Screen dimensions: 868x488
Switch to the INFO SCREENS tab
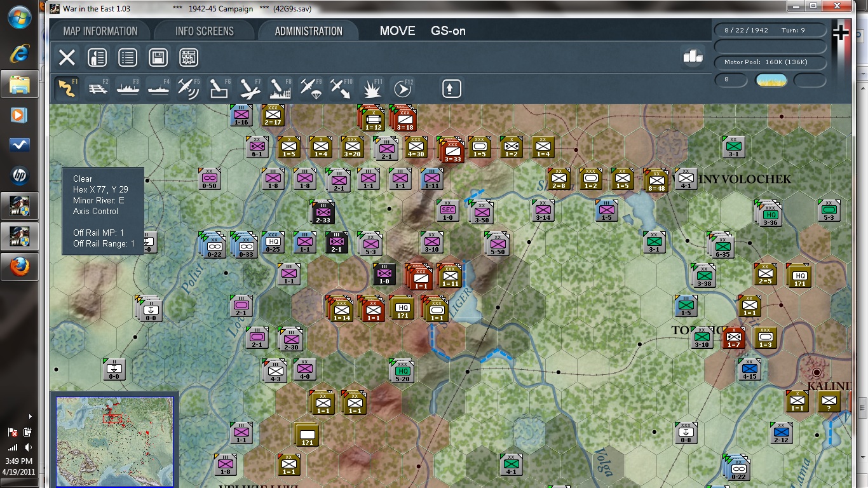[205, 30]
